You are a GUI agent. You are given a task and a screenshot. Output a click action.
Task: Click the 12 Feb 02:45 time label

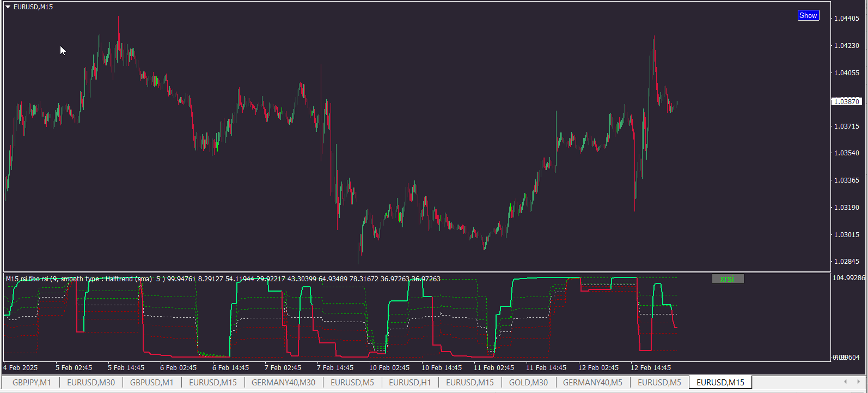click(598, 368)
